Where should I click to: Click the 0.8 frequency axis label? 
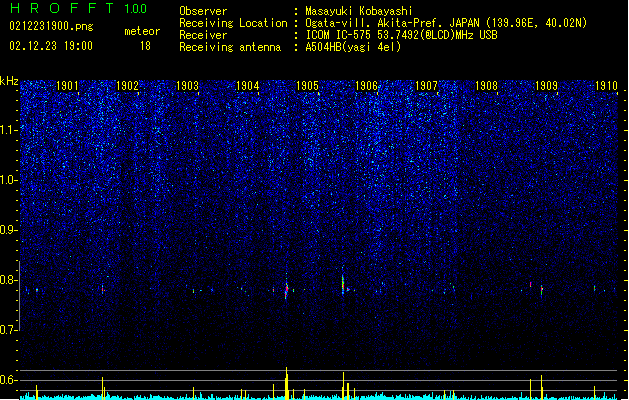[8, 280]
